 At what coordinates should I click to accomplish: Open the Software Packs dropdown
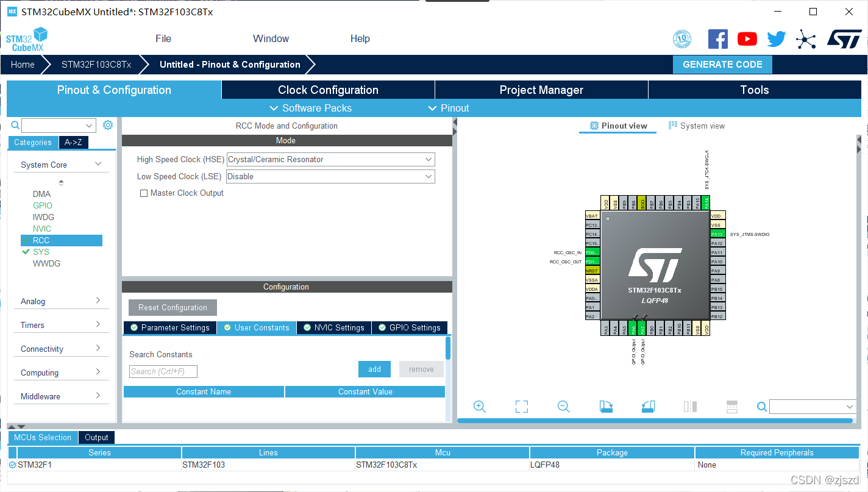click(x=310, y=108)
